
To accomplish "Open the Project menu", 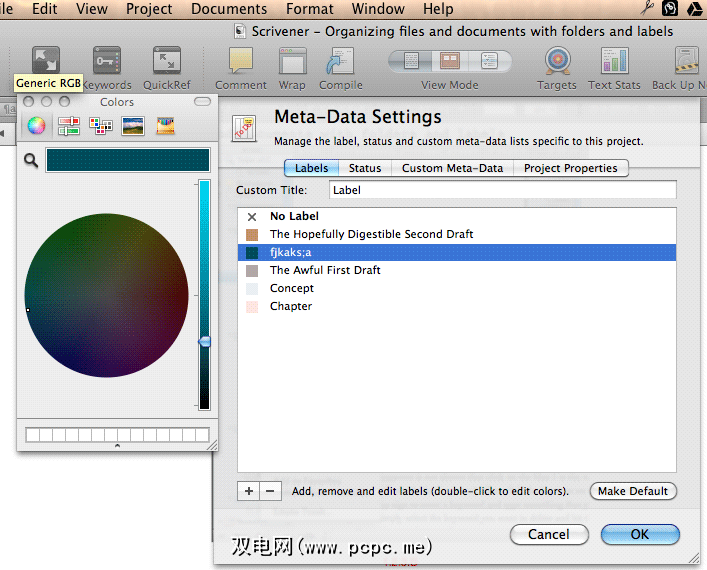I will (149, 9).
